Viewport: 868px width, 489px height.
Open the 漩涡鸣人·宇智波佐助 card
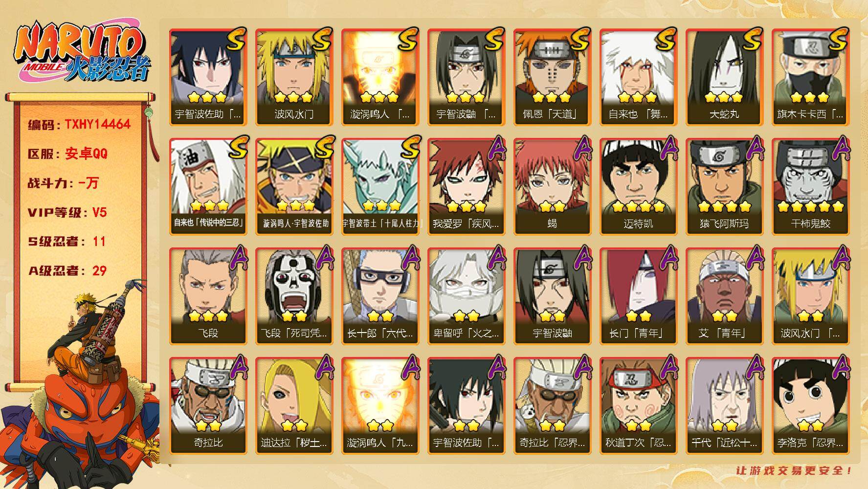pyautogui.click(x=294, y=186)
